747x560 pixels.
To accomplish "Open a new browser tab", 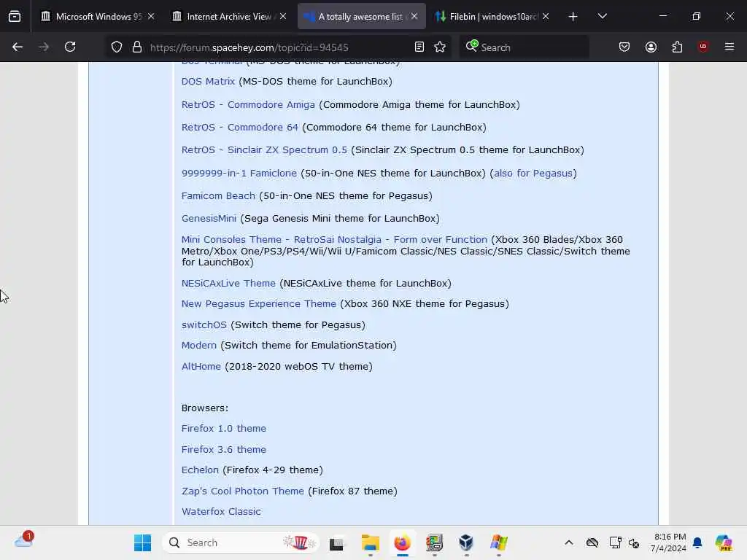I will (573, 16).
